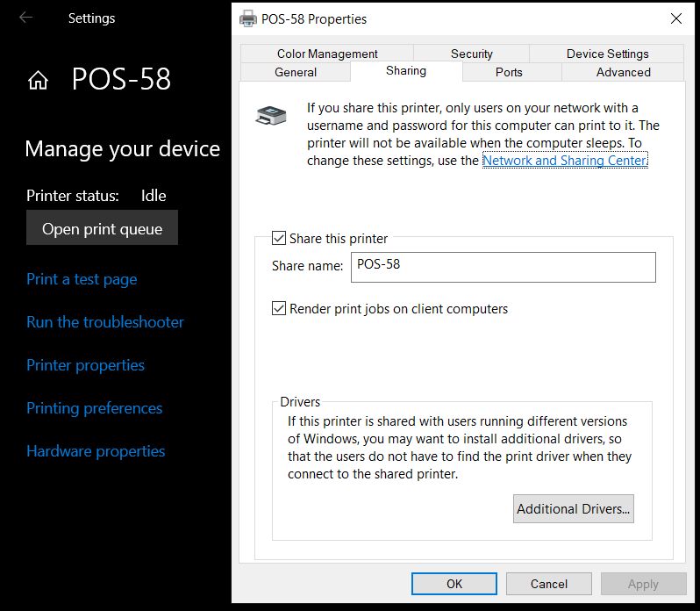The height and width of the screenshot is (611, 700).
Task: Uncheck Share this printer
Action: (279, 238)
